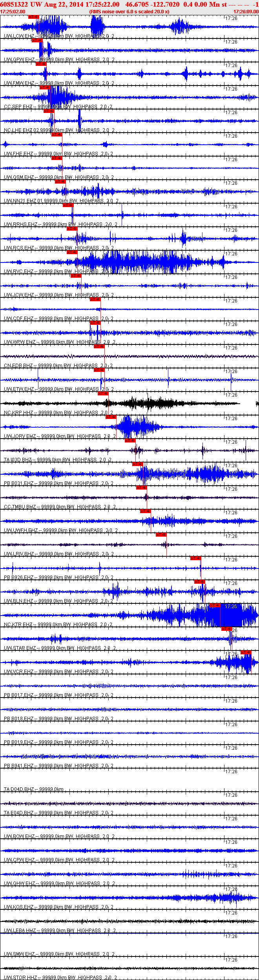Select the B926 EHZ station label

coord(58,577)
